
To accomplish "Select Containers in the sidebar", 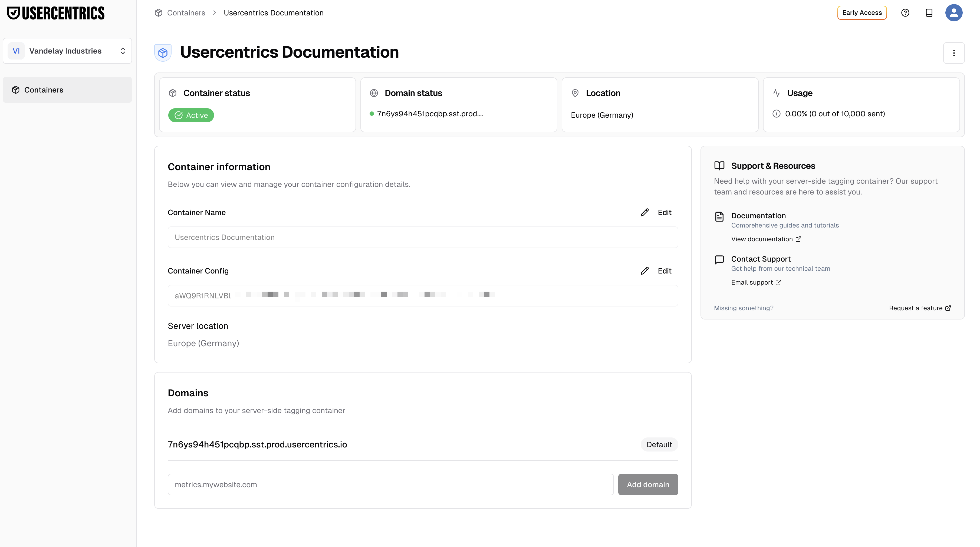I will pos(67,90).
